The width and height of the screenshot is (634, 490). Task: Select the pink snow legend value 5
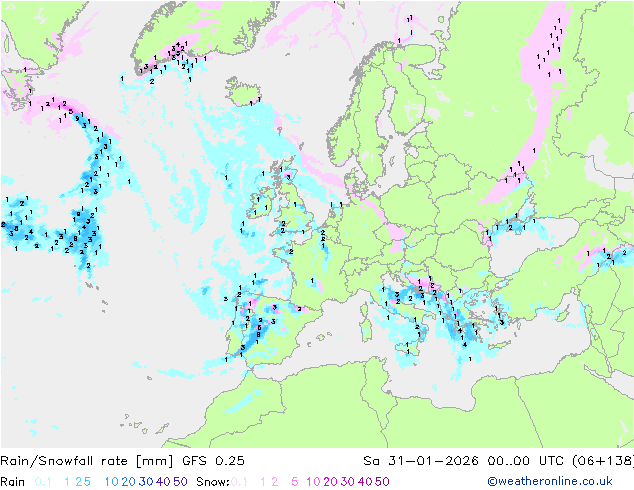pyautogui.click(x=295, y=482)
